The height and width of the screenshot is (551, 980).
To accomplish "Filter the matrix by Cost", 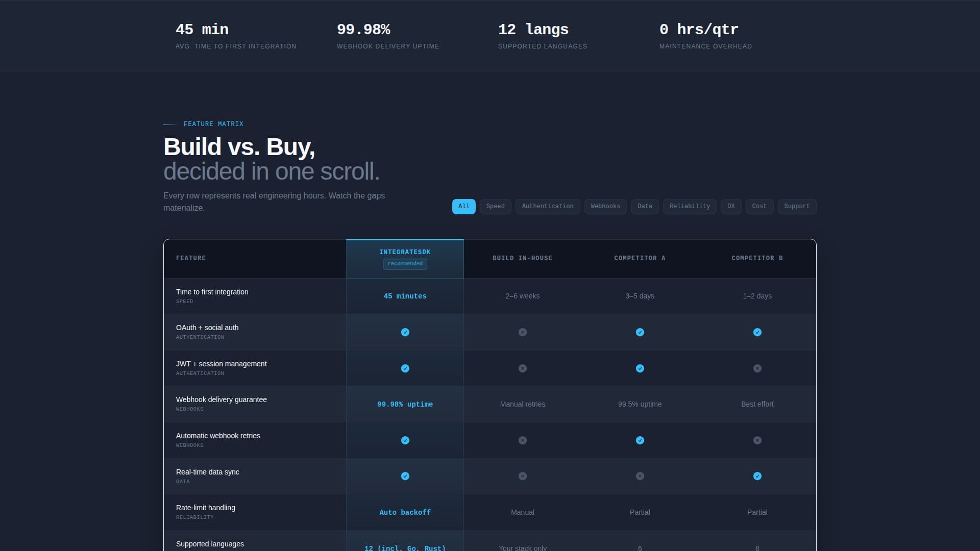I will (x=759, y=206).
